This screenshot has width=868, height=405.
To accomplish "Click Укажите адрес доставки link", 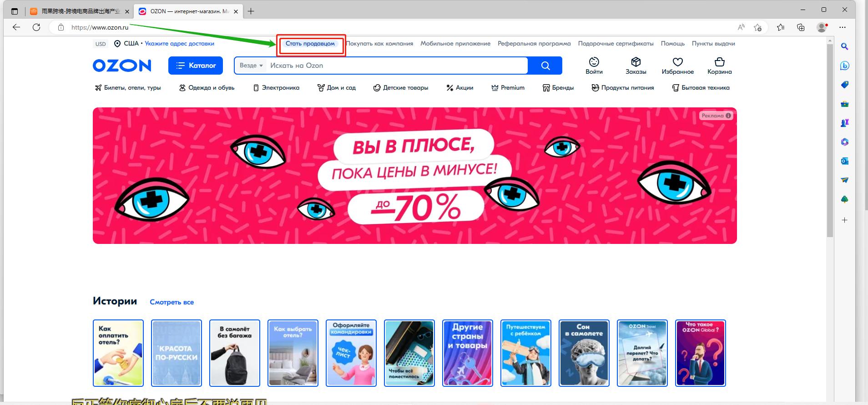I will (x=179, y=44).
